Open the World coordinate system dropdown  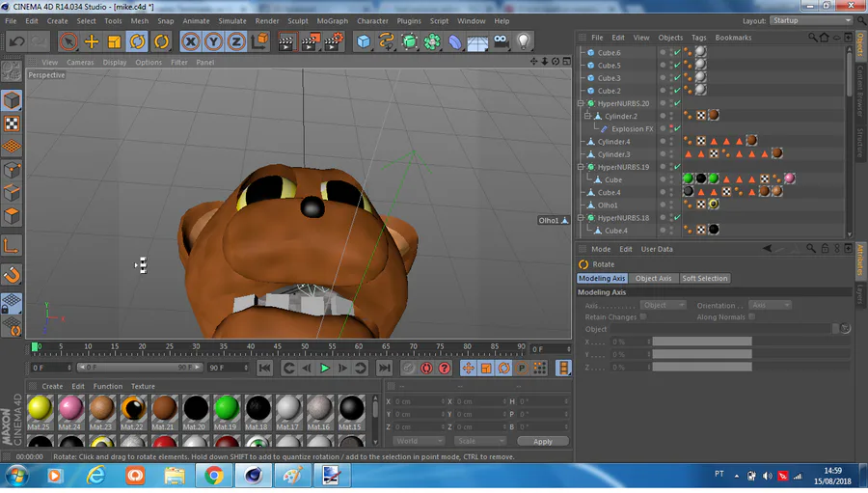(420, 441)
